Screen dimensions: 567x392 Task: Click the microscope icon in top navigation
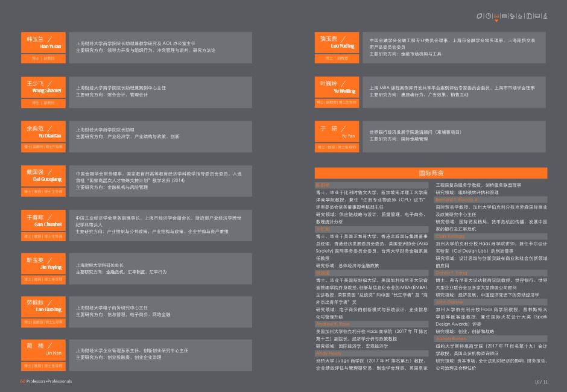tap(545, 15)
